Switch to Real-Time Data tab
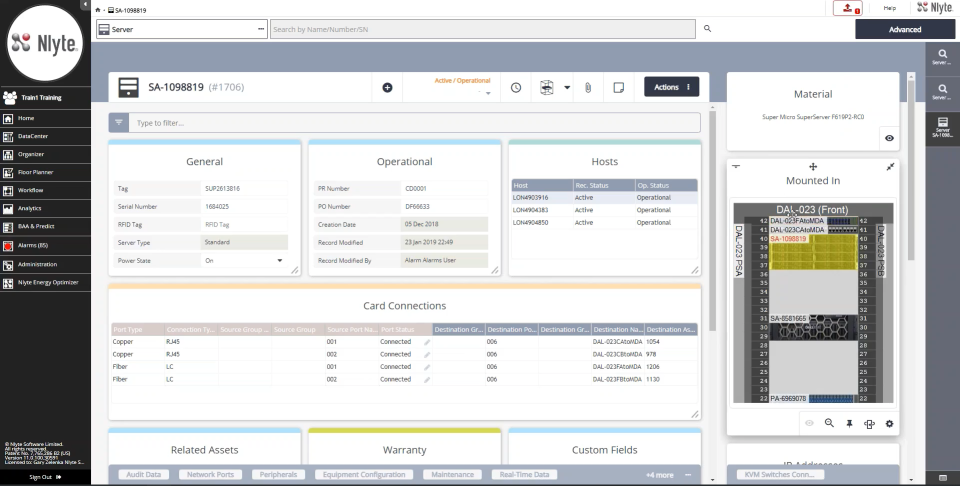This screenshot has height=486, width=960. [x=524, y=474]
